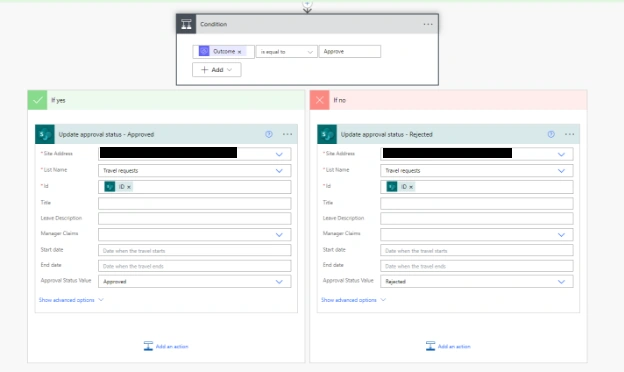Image resolution: width=624 pixels, height=372 pixels.
Task: Open ellipsis menu of Rejected action
Action: point(569,134)
